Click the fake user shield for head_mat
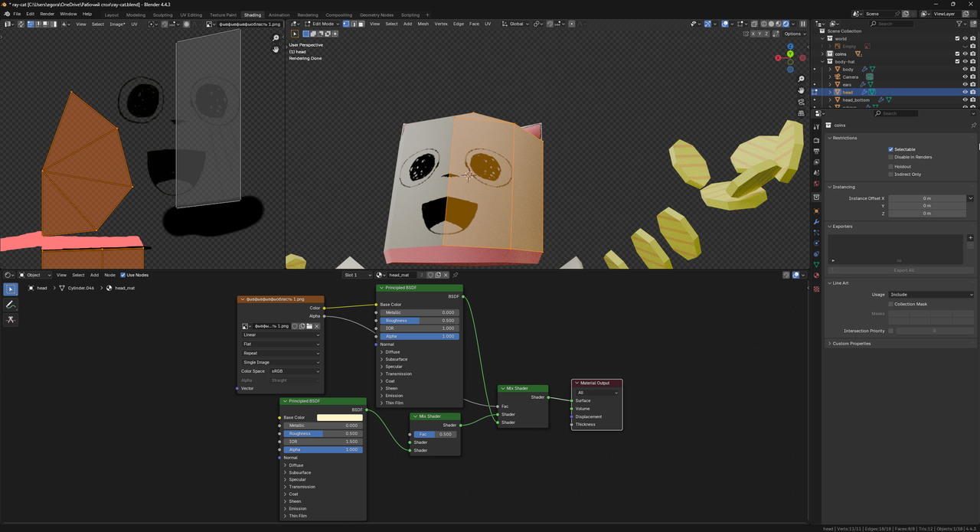The image size is (980, 532). 430,275
